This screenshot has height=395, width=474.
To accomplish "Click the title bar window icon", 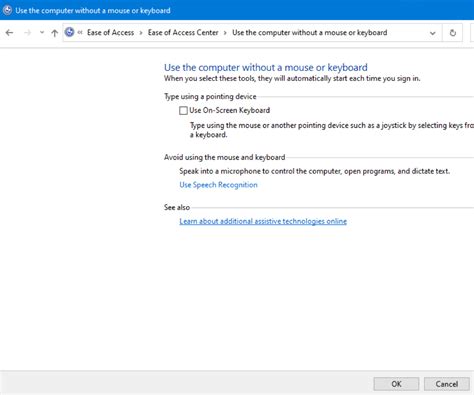I will tap(7, 10).
